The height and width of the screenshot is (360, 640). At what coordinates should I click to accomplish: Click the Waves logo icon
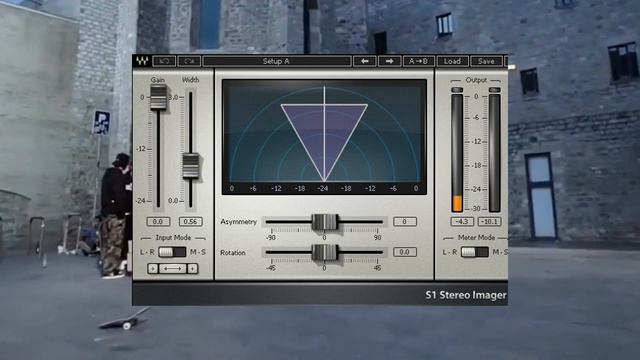[142, 61]
